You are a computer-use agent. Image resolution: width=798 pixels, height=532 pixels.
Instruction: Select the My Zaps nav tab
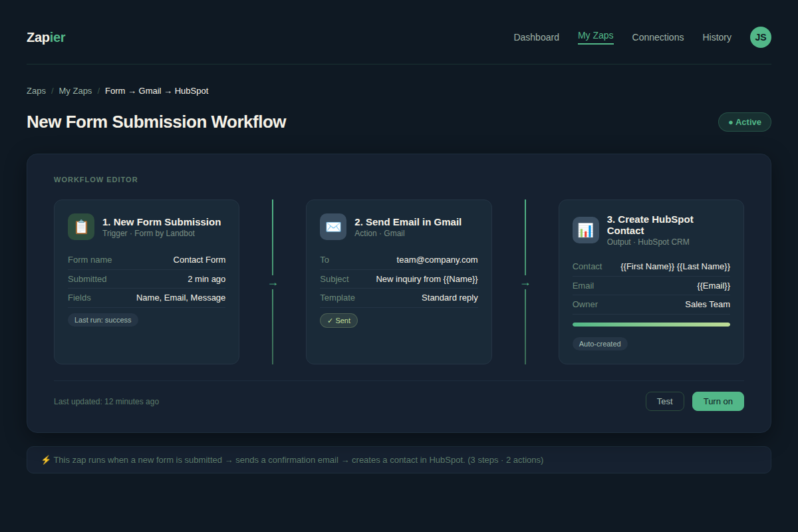pos(596,36)
